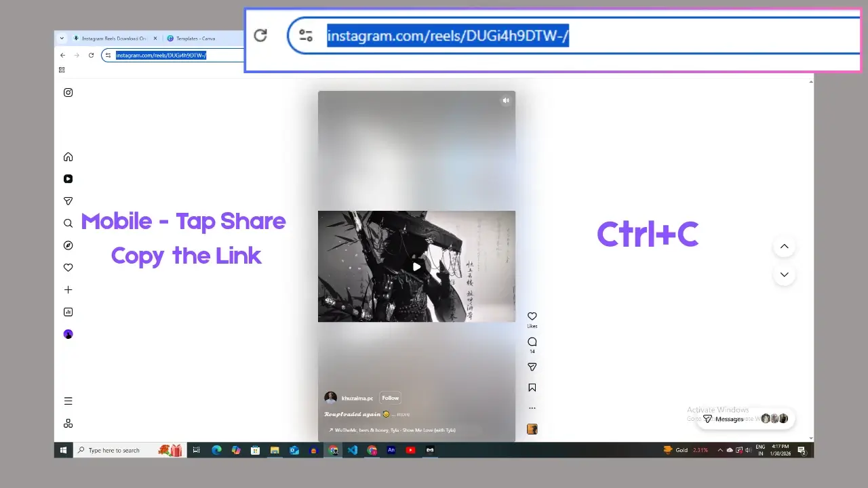The height and width of the screenshot is (488, 868).
Task: Reload the page in the browser toolbar
Action: (91, 55)
